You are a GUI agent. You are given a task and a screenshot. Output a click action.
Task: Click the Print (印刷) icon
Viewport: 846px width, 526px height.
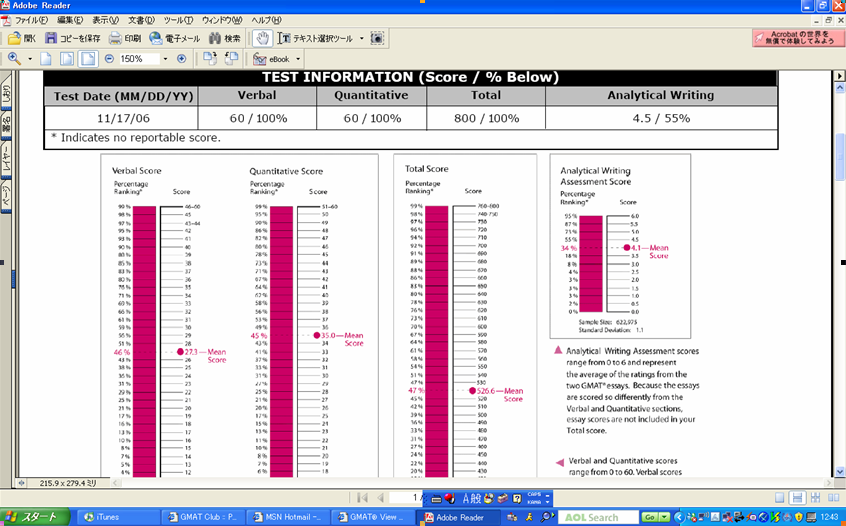125,38
